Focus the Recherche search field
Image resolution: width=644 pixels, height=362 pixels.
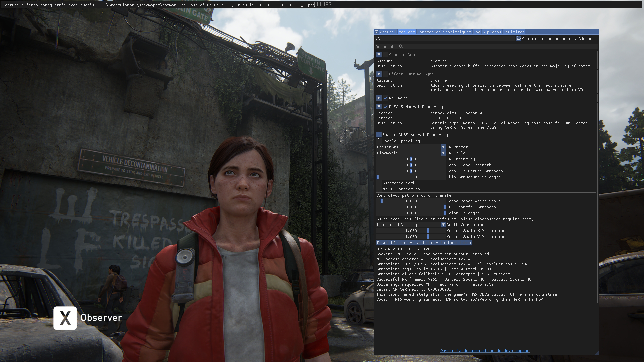point(486,46)
